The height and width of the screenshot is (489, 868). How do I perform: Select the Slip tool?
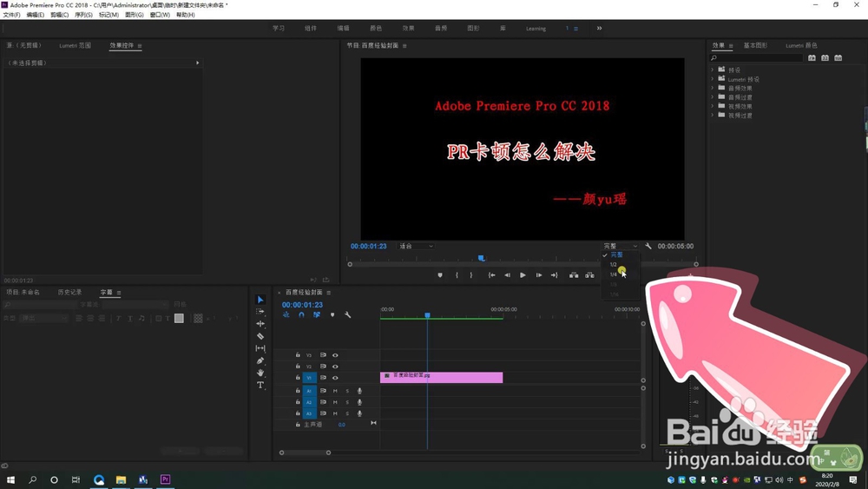coord(260,348)
